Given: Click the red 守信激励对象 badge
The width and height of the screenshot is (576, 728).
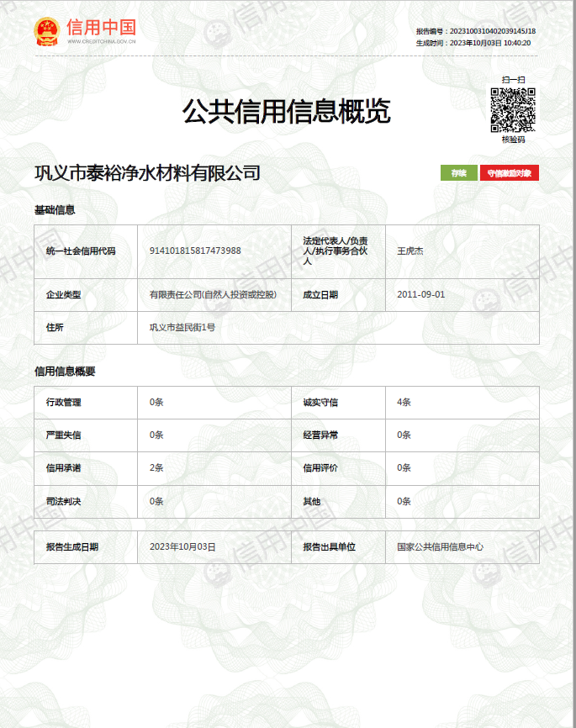Looking at the screenshot, I should click(509, 173).
